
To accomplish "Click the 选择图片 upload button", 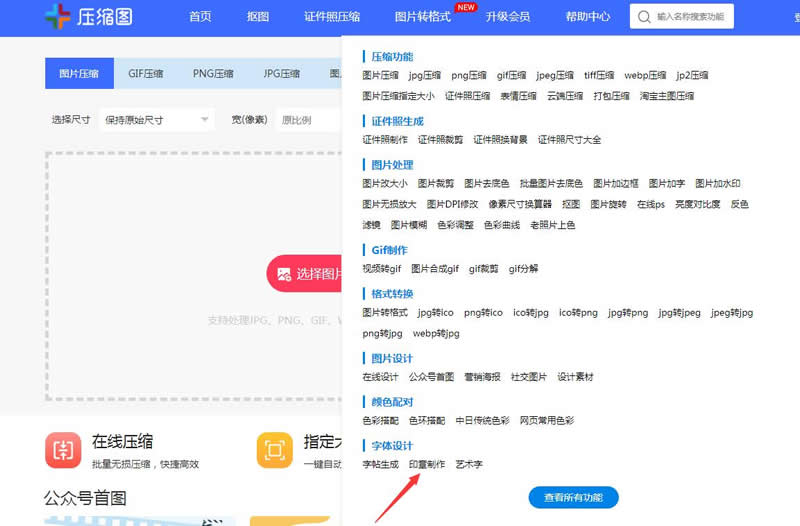I will tap(304, 273).
